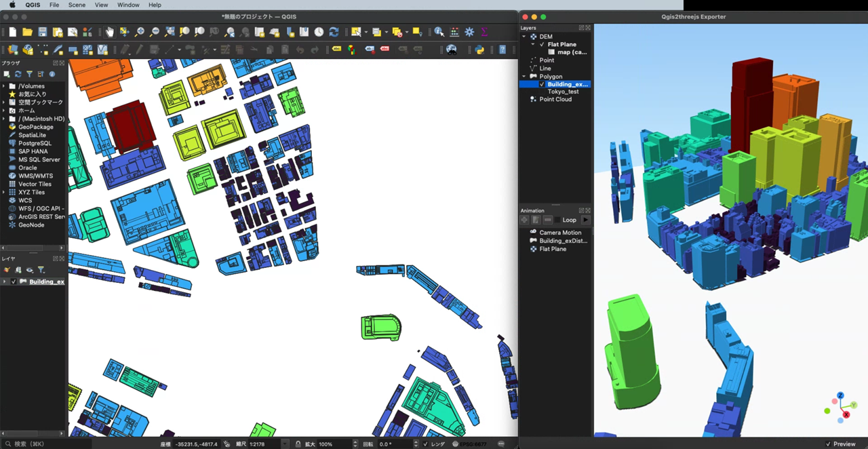Select the Zoom In magnifier tool
Viewport: 868px width, 449px height.
pos(139,32)
